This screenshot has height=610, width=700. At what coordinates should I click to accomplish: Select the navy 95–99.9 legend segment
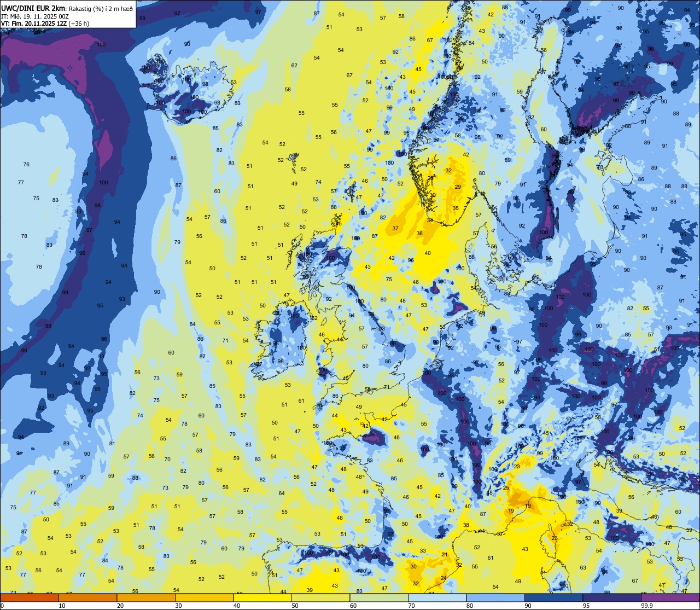[x=612, y=597]
